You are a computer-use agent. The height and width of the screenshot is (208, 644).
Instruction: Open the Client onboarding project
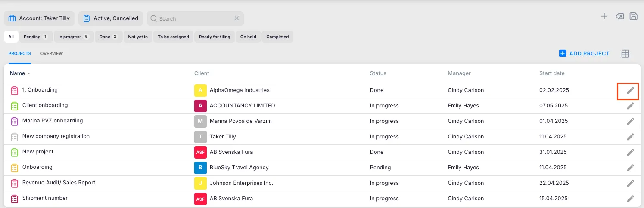coord(45,105)
